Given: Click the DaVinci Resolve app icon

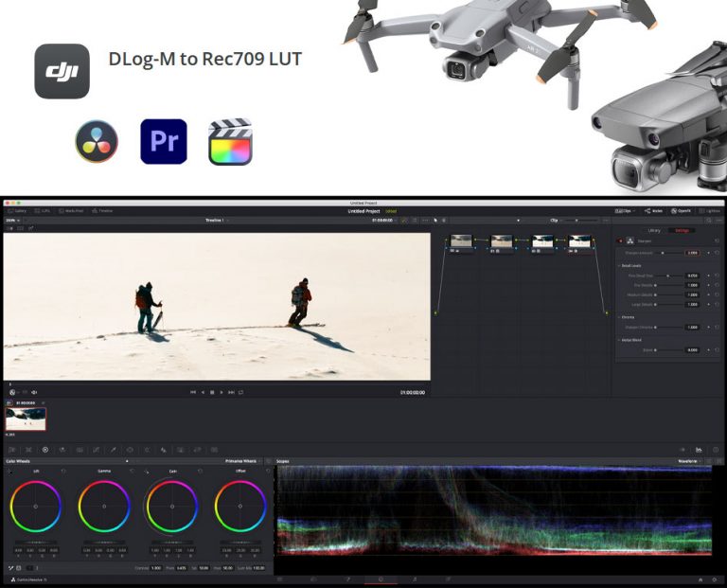Looking at the screenshot, I should click(x=97, y=141).
